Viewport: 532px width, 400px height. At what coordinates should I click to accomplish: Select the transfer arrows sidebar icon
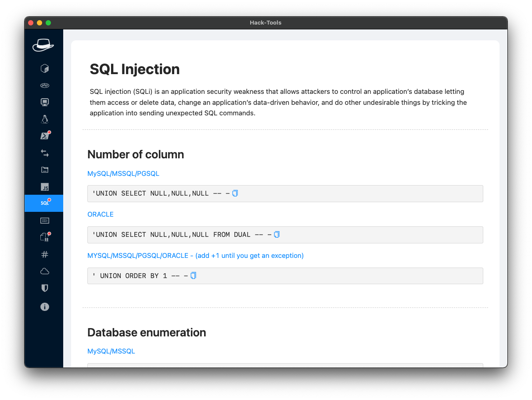[x=44, y=153]
